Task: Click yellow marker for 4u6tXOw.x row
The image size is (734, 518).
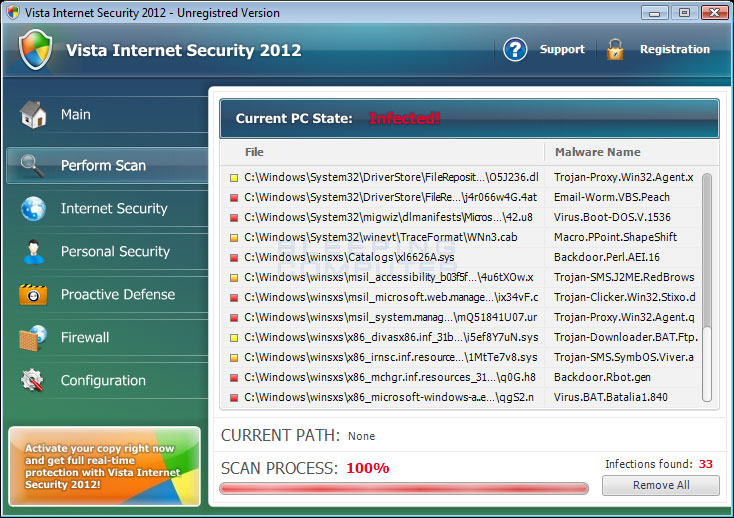Action: click(234, 278)
